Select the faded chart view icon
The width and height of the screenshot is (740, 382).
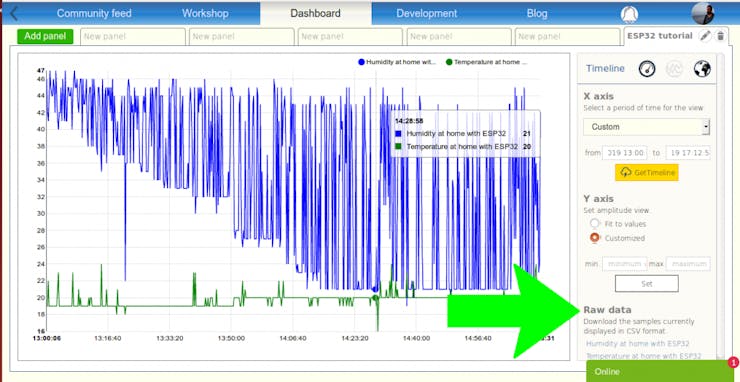pos(674,69)
